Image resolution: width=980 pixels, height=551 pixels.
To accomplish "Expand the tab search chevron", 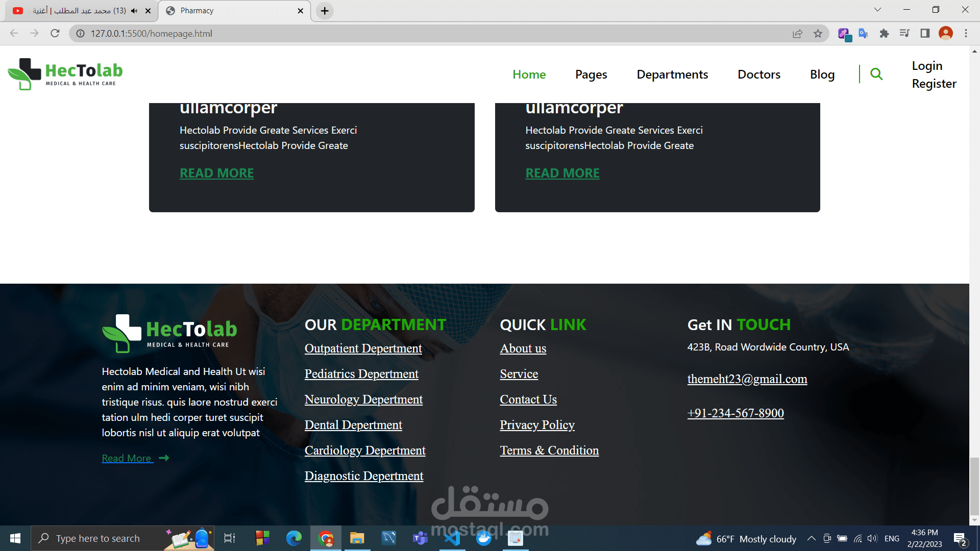I will click(877, 10).
